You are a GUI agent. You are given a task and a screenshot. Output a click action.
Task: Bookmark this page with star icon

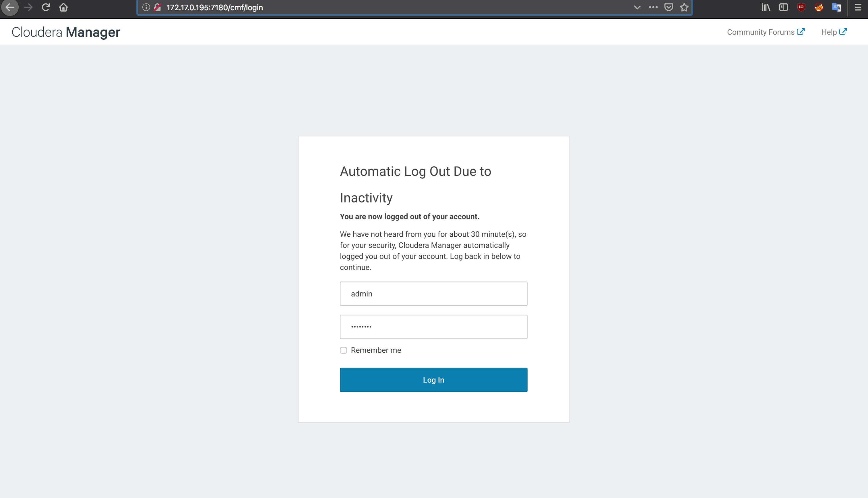point(684,7)
